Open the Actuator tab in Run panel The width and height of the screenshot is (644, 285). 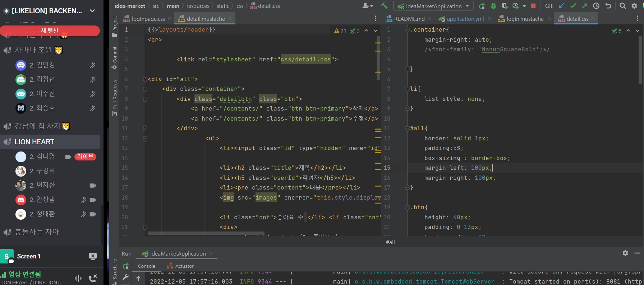[184, 266]
